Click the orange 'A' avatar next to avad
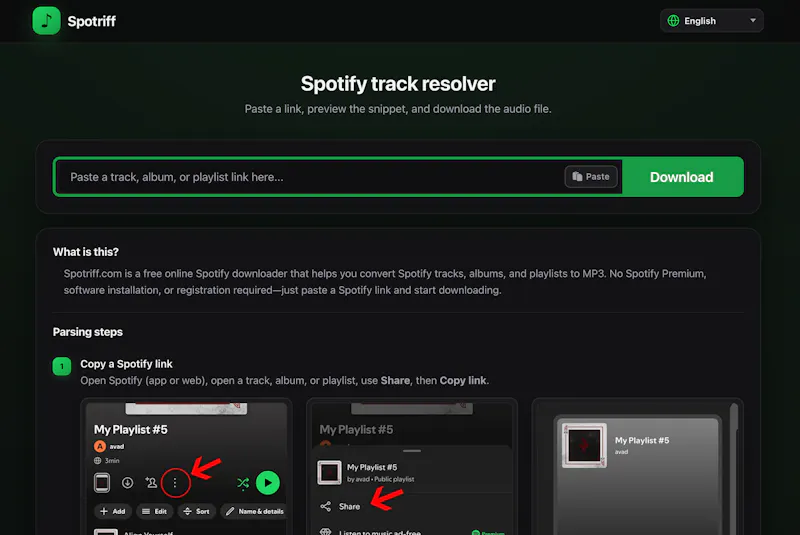The width and height of the screenshot is (800, 535). [100, 446]
